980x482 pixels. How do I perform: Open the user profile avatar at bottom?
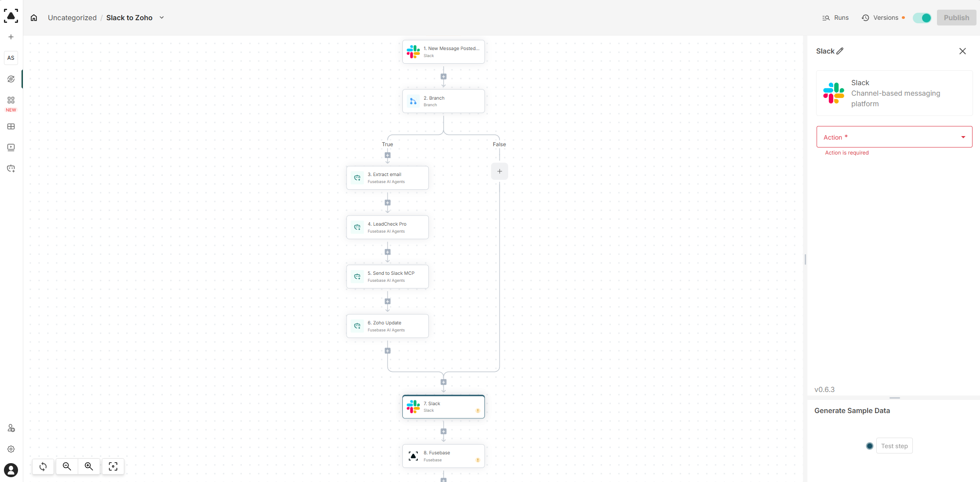pyautogui.click(x=11, y=470)
